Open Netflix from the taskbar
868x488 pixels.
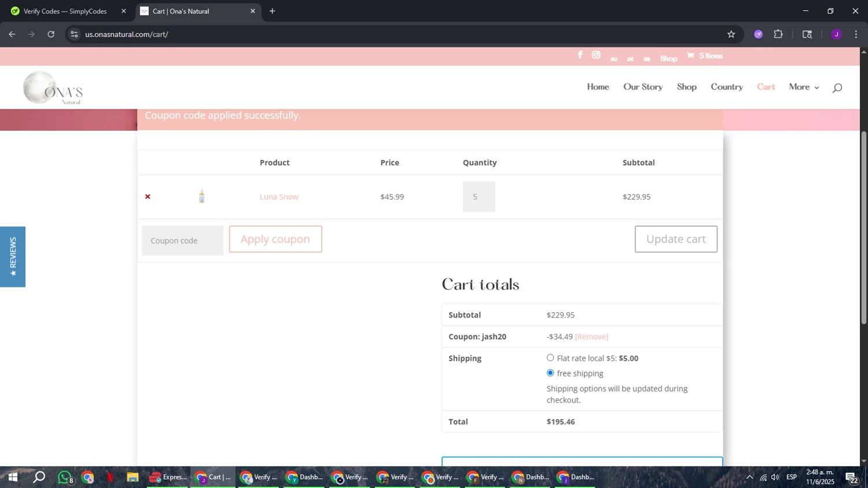(x=110, y=477)
